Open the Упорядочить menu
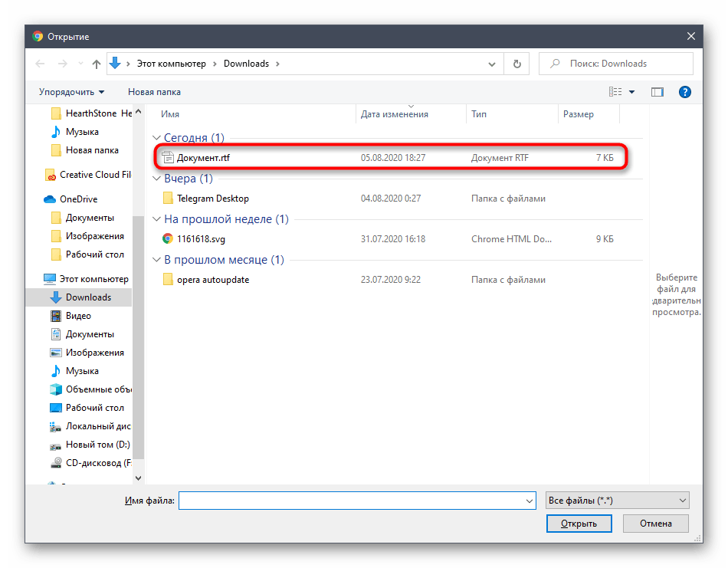This screenshot has width=728, height=568. pos(71,92)
